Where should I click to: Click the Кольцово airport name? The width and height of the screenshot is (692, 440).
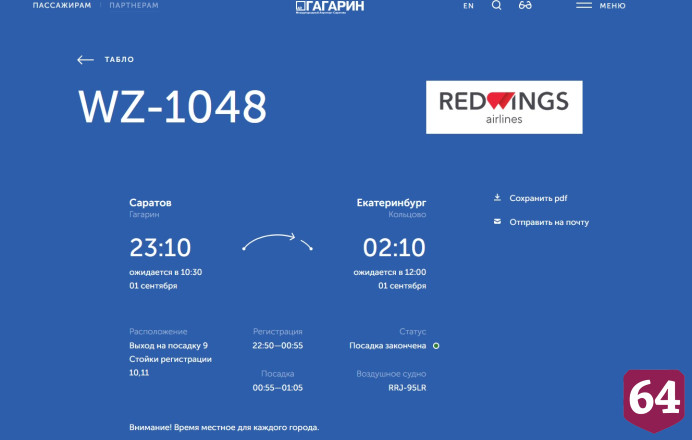tap(407, 214)
